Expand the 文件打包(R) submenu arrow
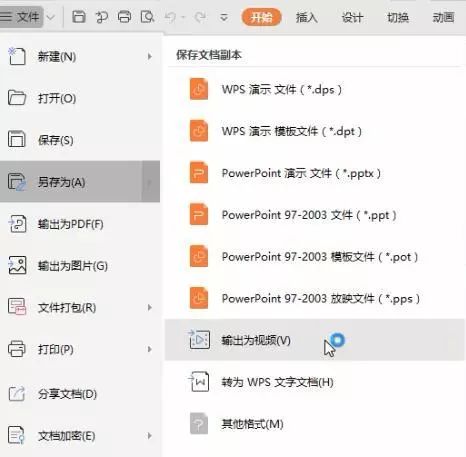This screenshot has height=457, width=466. (x=150, y=307)
